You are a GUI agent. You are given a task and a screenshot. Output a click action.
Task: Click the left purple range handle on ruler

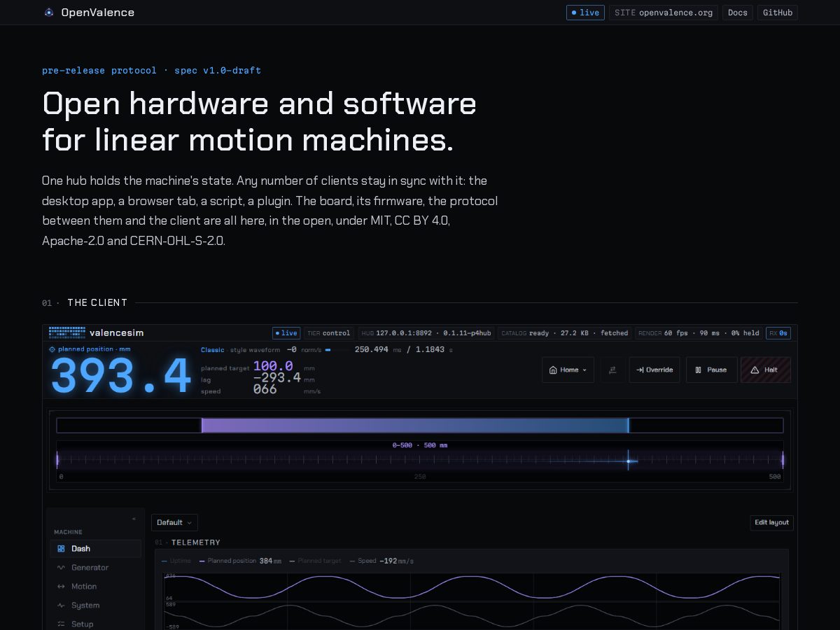57,460
